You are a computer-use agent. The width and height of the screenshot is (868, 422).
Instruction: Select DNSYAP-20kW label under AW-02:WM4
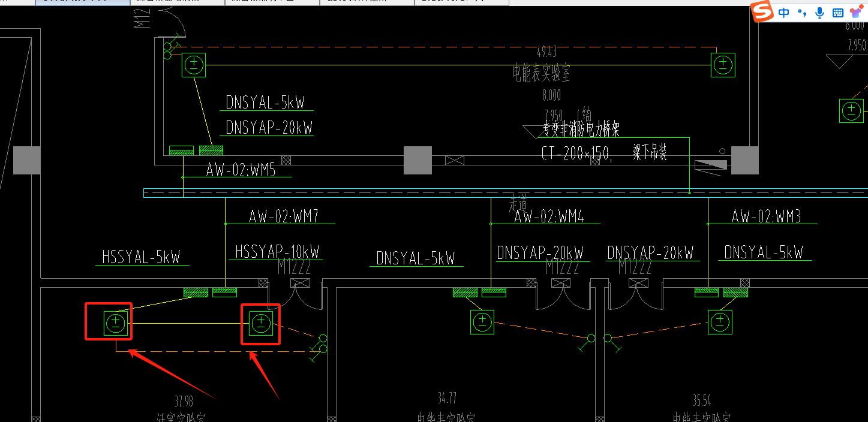point(540,252)
